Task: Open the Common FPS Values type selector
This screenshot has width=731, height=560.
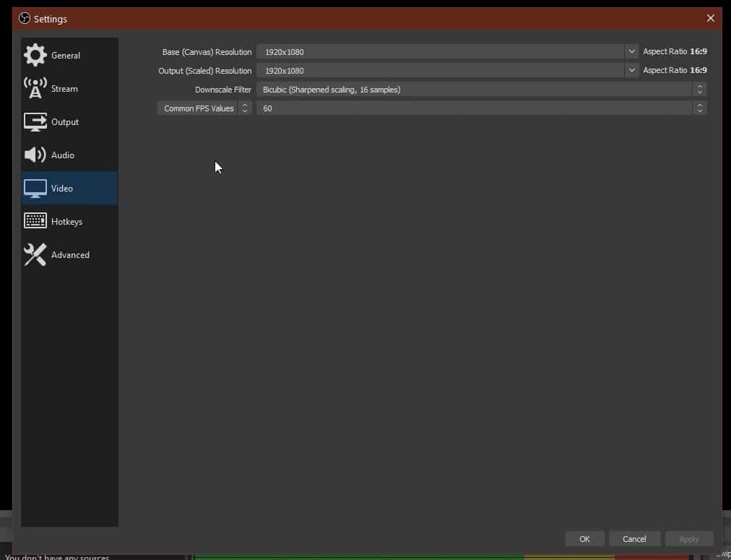Action: click(x=204, y=108)
